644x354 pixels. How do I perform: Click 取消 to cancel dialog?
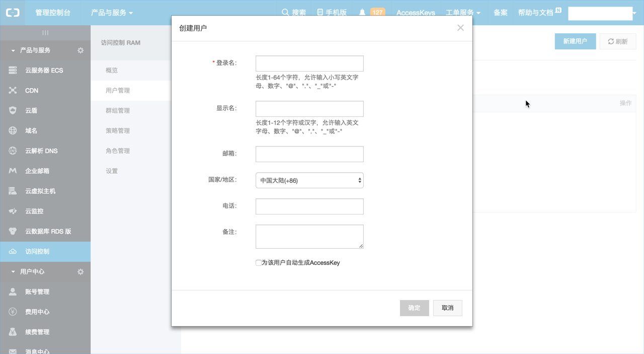[448, 308]
